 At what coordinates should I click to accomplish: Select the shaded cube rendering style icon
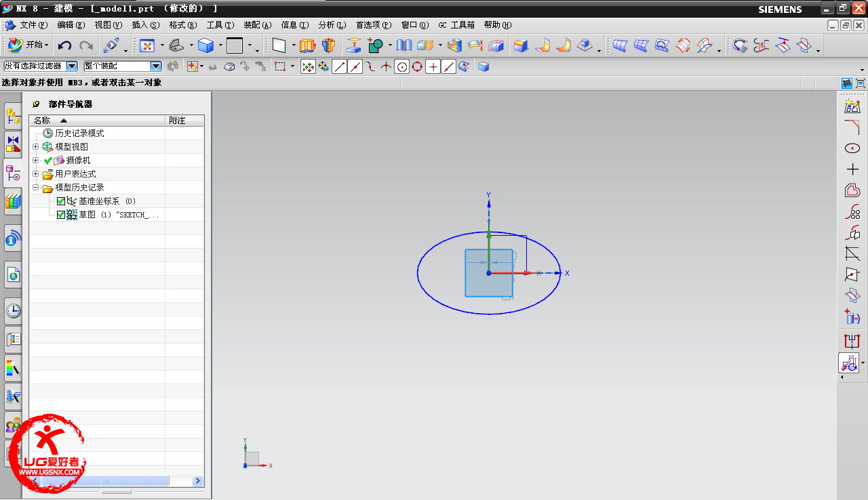coord(205,45)
